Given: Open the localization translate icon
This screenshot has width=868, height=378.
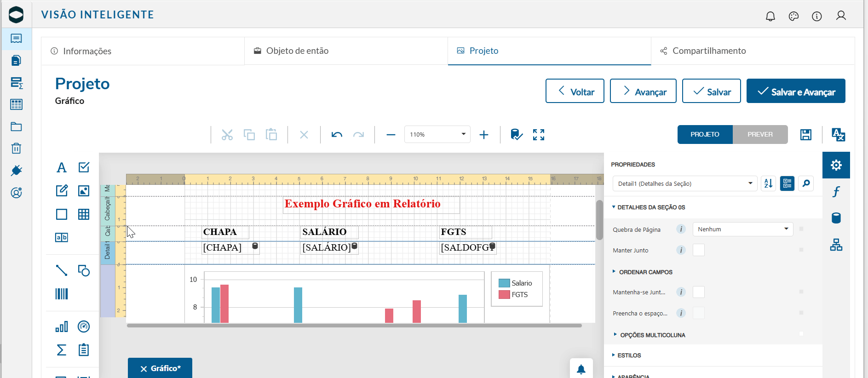Looking at the screenshot, I should (x=838, y=135).
